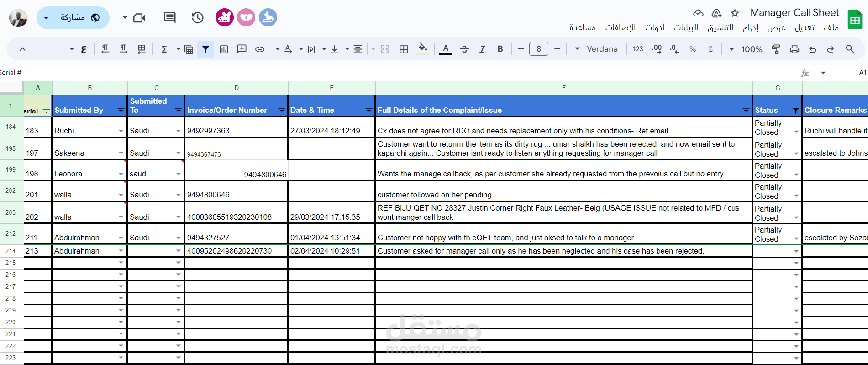This screenshot has height=365, width=868.
Task: Open the ملف menu
Action: (x=831, y=27)
